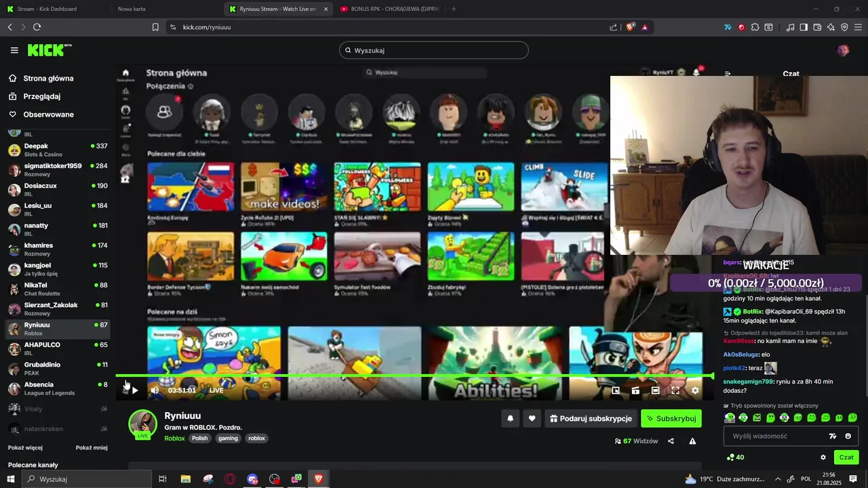Seek on the video progress bar
The width and height of the screenshot is (868, 488).
414,376
